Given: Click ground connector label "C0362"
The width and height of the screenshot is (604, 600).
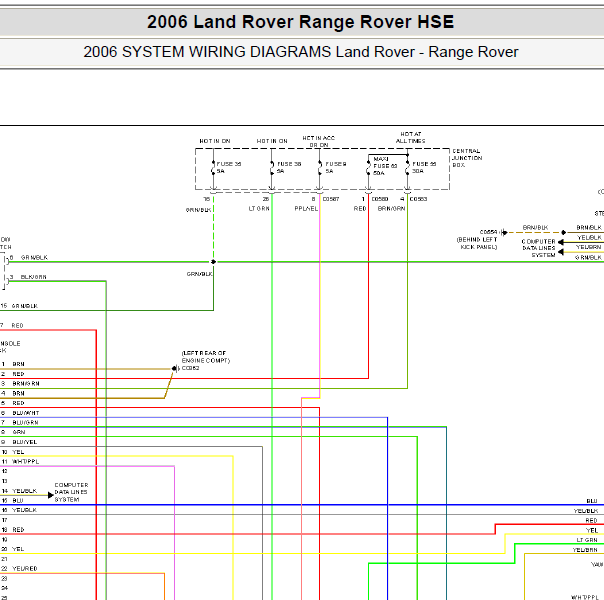Looking at the screenshot, I should [x=190, y=369].
